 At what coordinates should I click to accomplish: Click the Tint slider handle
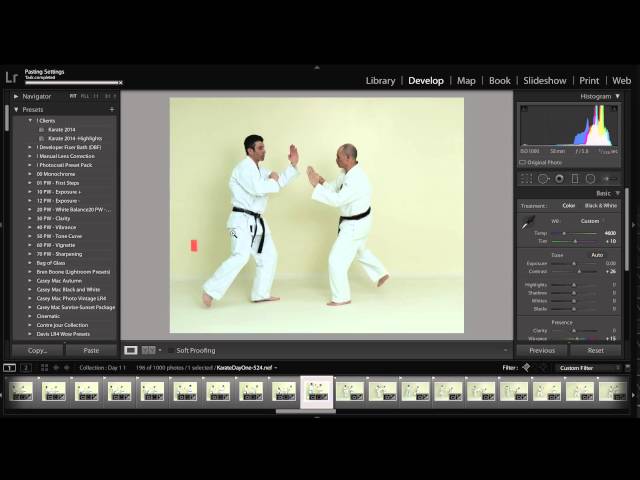tap(575, 241)
